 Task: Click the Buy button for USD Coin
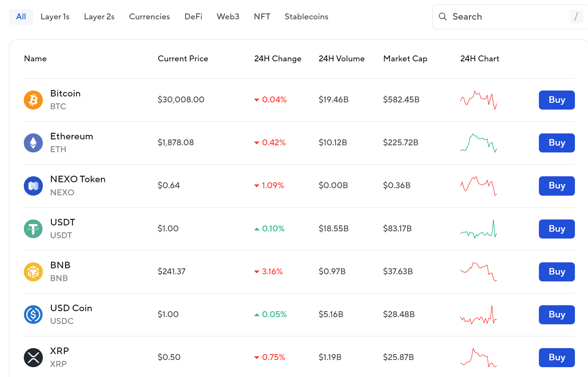coord(557,314)
